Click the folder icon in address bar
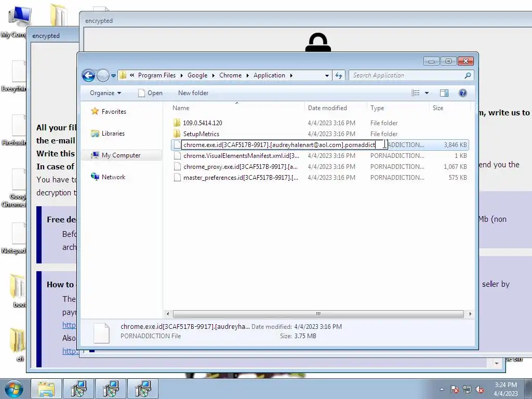This screenshot has width=532, height=399. [123, 75]
